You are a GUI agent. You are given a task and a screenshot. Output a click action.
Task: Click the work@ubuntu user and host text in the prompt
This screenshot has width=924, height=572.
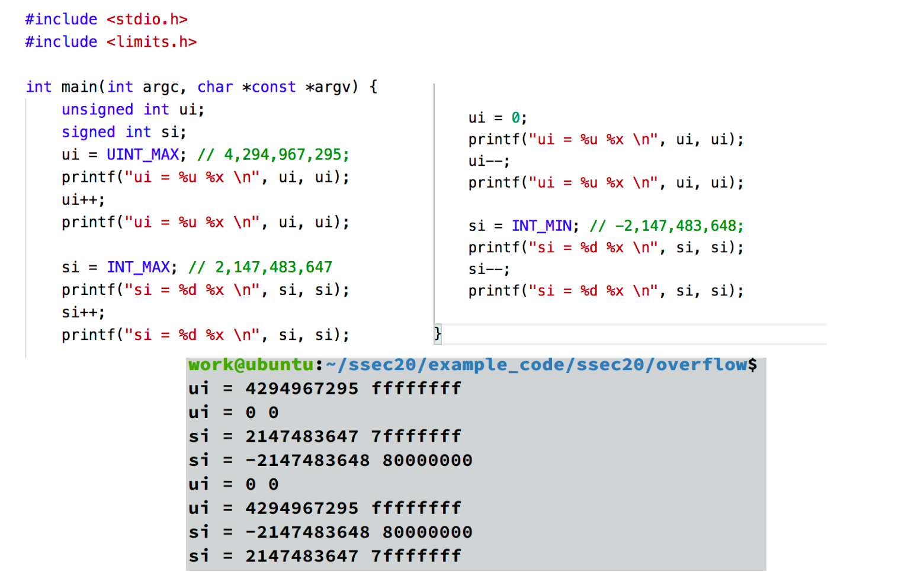251,365
